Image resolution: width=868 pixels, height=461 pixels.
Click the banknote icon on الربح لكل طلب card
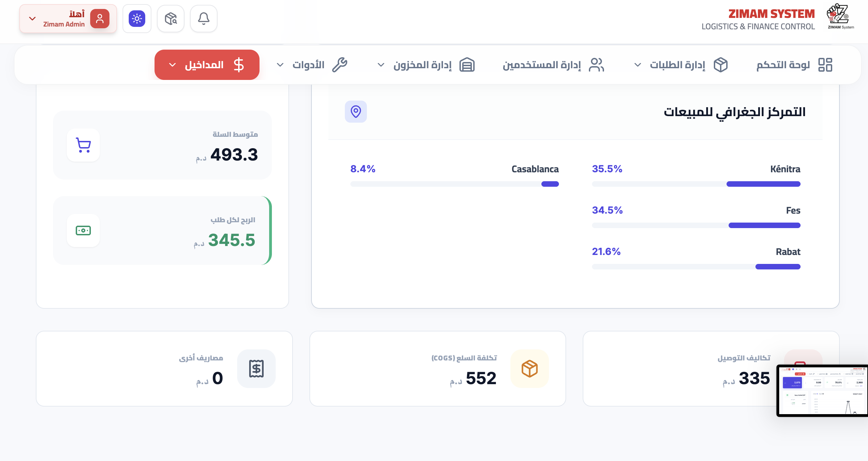(83, 231)
